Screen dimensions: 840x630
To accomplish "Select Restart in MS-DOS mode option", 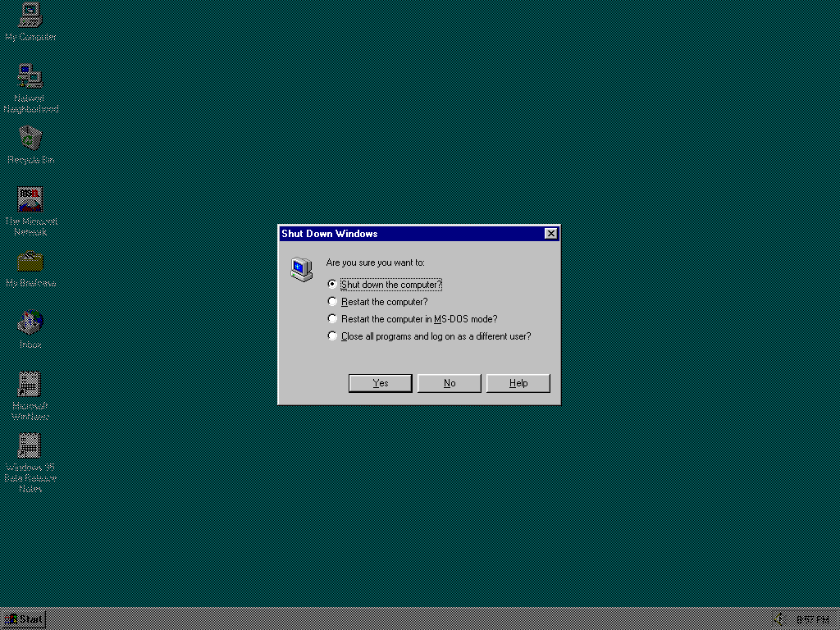I will click(413, 319).
